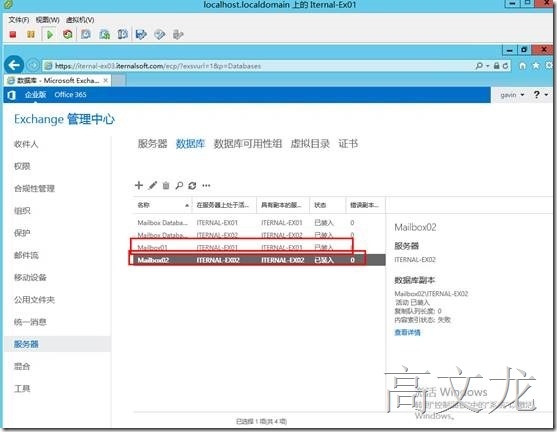Screen dimensions: 557x432
Task: Click the Office 365 link
Action: pyautogui.click(x=70, y=94)
